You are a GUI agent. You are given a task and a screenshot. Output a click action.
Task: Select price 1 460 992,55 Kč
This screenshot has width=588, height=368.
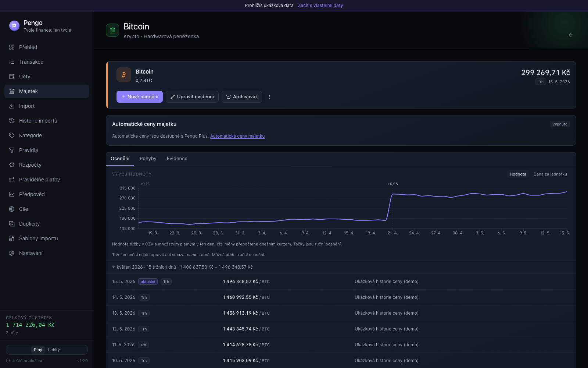click(x=240, y=297)
